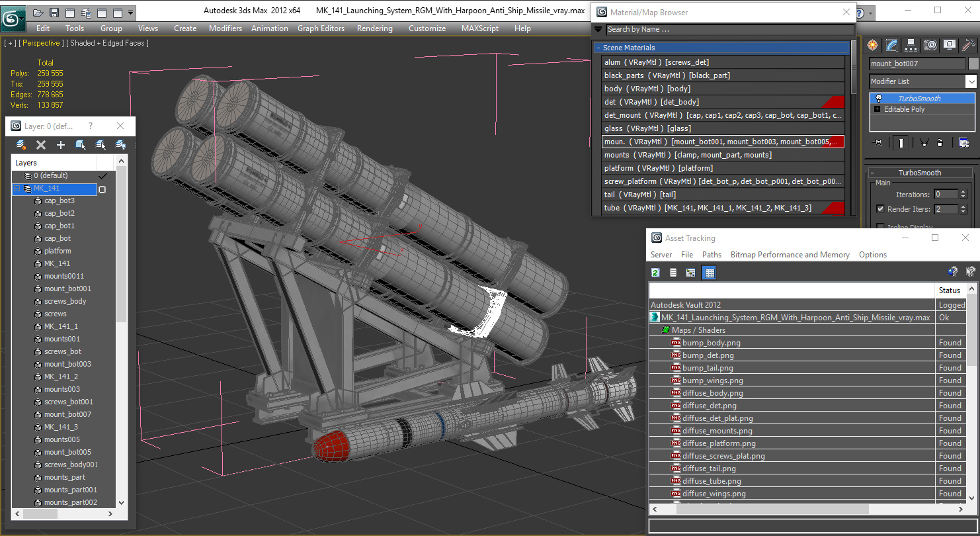Open Material/Map Browser options arrow
The height and width of the screenshot is (536, 980).
click(x=598, y=29)
